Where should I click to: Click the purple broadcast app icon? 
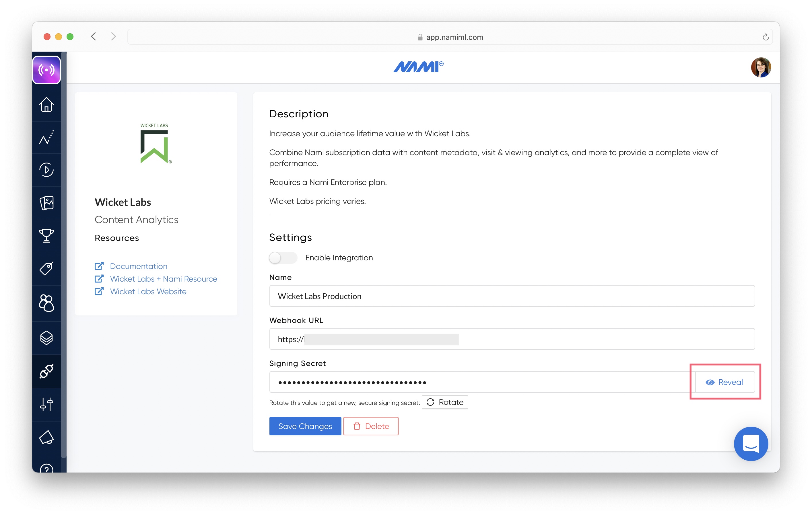click(46, 70)
